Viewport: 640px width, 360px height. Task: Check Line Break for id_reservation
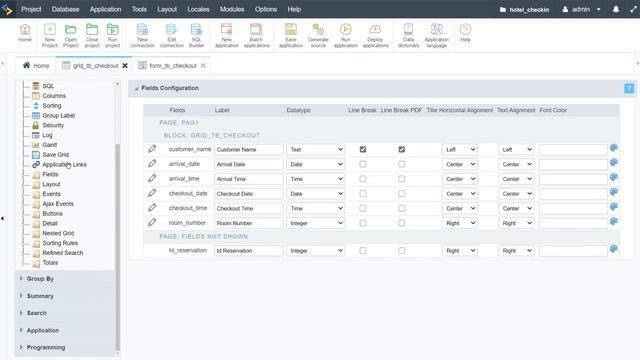click(x=363, y=251)
